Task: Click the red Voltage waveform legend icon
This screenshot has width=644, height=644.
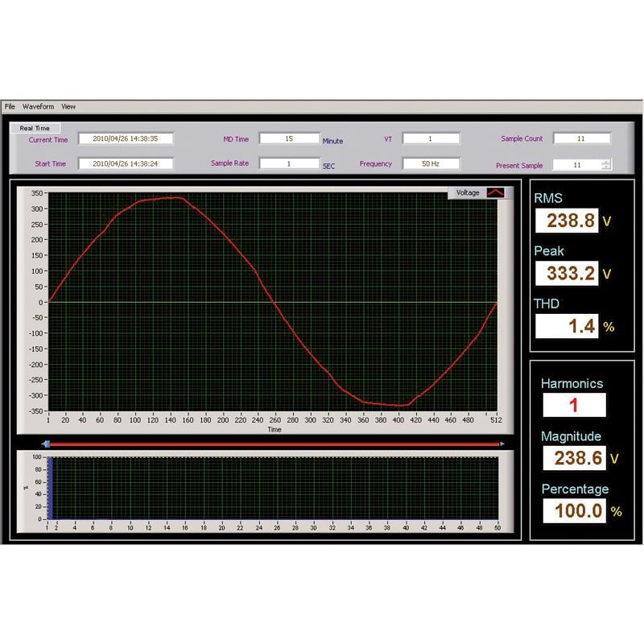Action: [495, 192]
